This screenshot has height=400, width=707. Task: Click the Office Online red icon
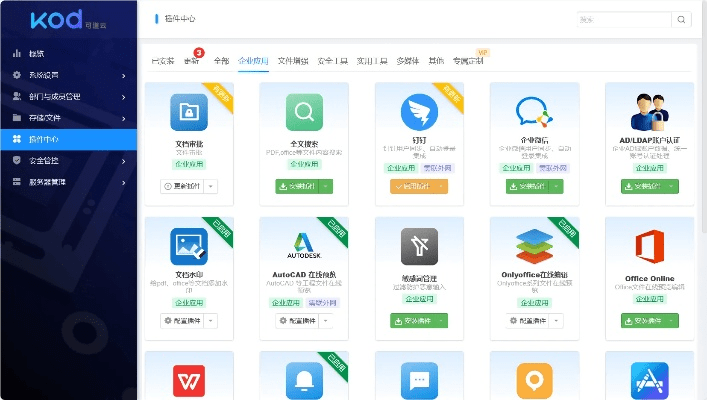pyautogui.click(x=650, y=246)
